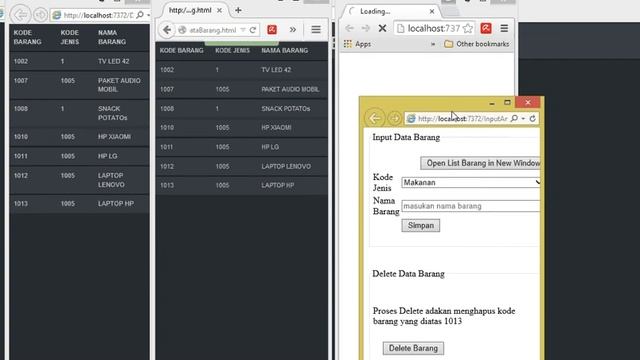This screenshot has width=640, height=360.
Task: Open new tab in Firefox window
Action: (238, 10)
